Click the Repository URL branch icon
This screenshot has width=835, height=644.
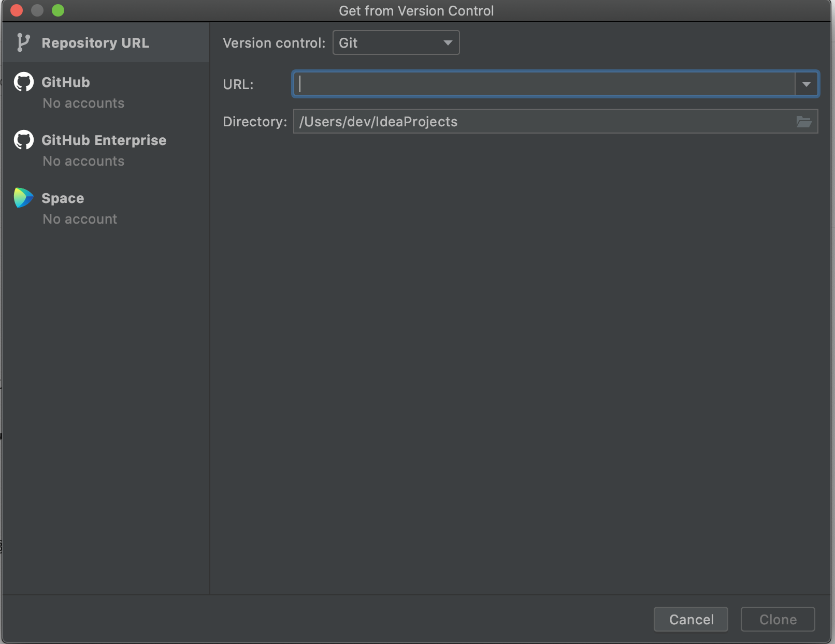[x=23, y=42]
